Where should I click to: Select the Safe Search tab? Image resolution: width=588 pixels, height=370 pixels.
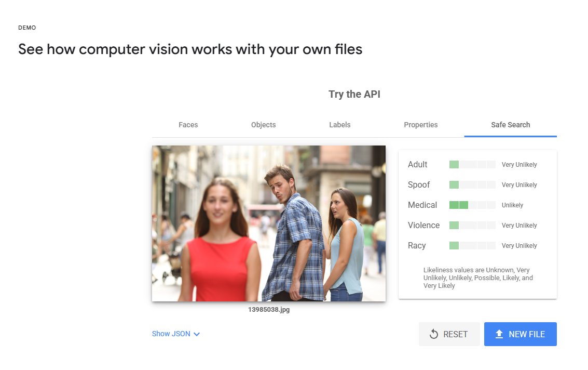510,125
